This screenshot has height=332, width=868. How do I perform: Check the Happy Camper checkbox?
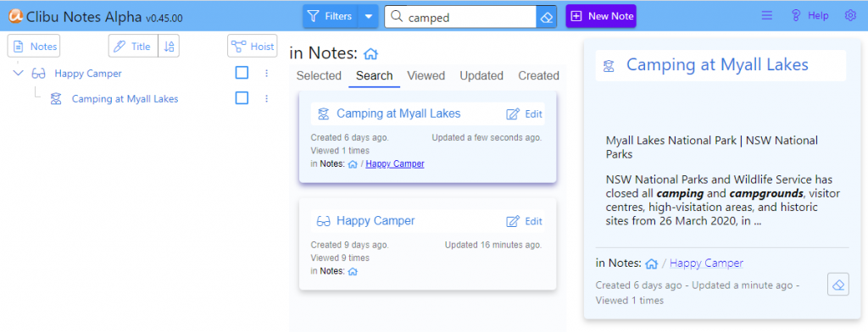click(x=242, y=73)
